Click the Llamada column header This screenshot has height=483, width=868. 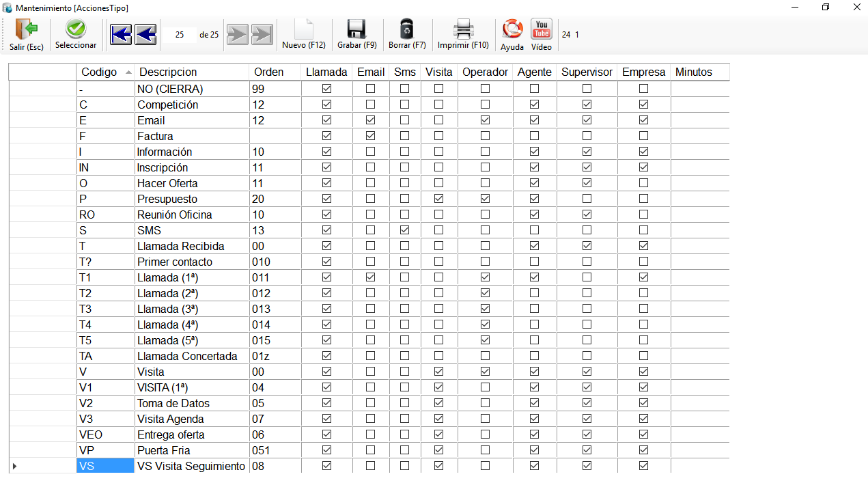[326, 72]
